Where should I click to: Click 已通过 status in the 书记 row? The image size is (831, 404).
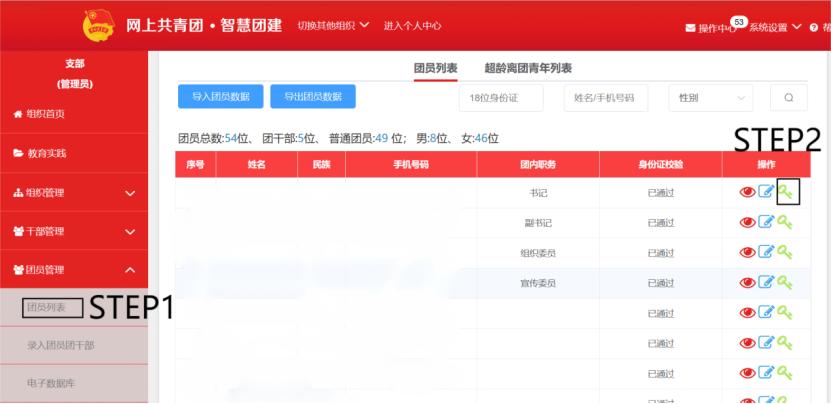click(x=660, y=193)
